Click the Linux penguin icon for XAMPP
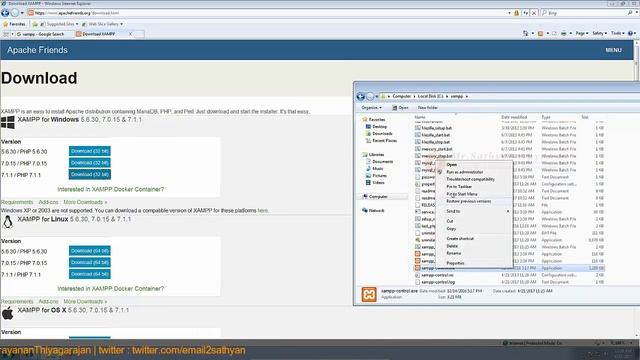The height and width of the screenshot is (360, 640). point(7,222)
